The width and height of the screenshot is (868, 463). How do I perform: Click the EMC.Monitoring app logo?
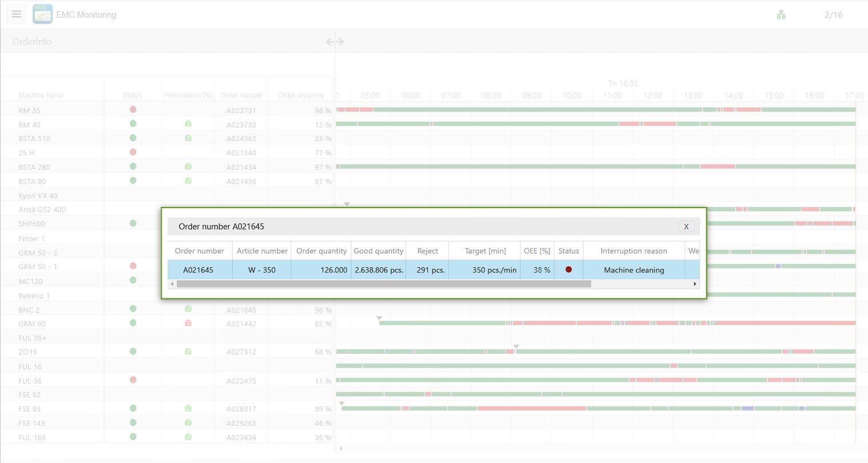43,14
